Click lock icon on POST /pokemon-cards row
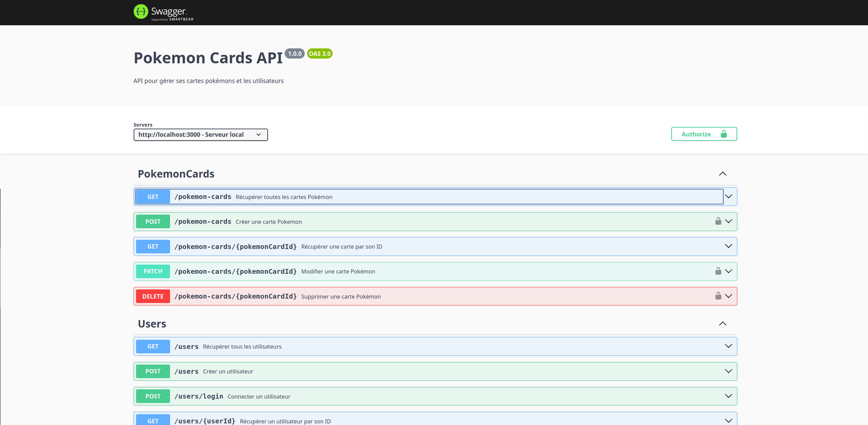868x425 pixels. pyautogui.click(x=718, y=221)
